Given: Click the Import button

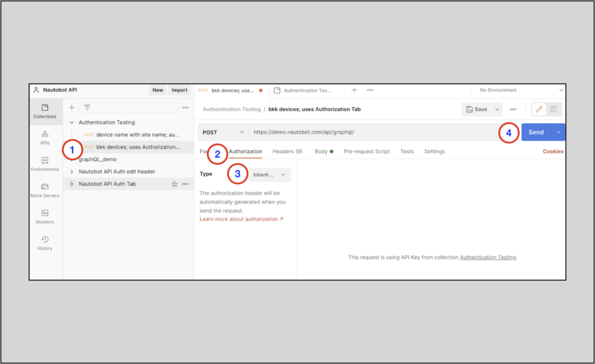Looking at the screenshot, I should pos(180,90).
